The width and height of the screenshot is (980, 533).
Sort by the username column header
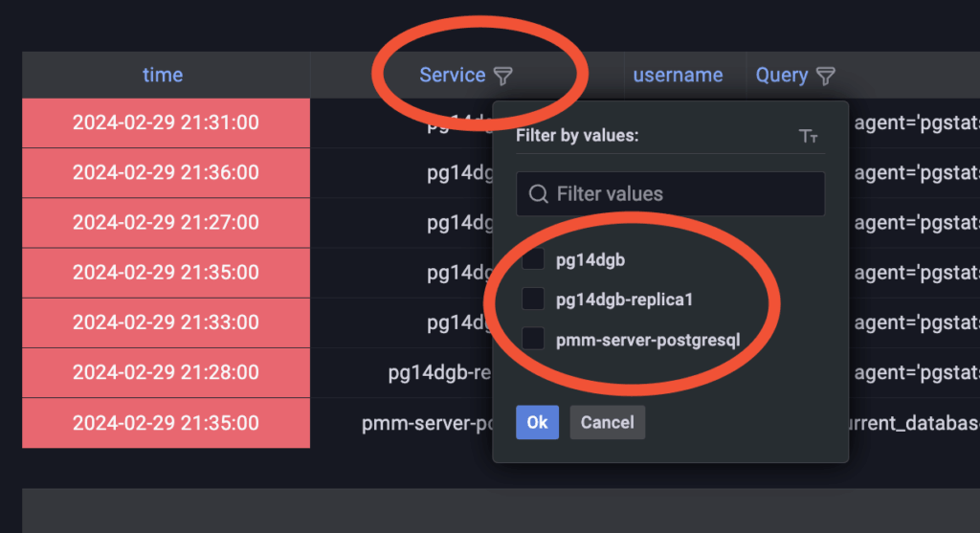678,75
